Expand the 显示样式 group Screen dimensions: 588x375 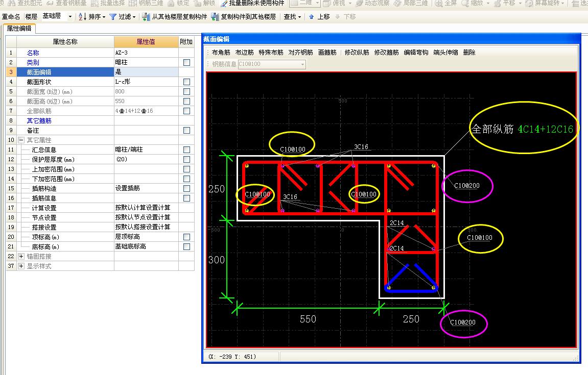pos(21,266)
